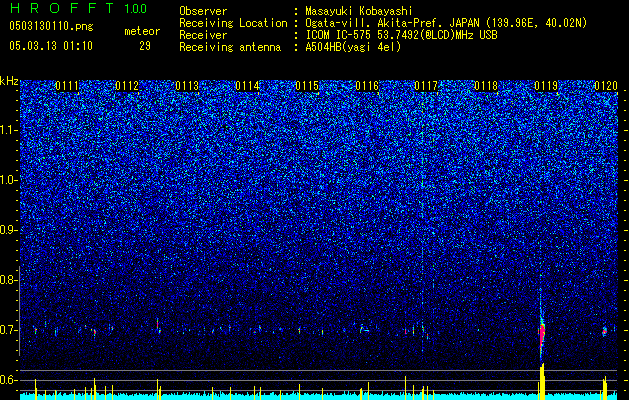Click the 0111 time marker

[x=67, y=86]
